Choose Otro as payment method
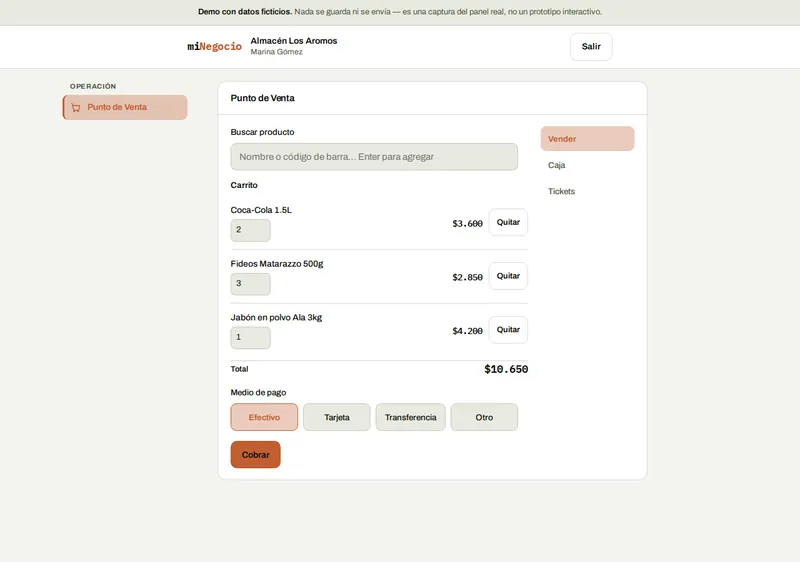The image size is (800, 562). (484, 417)
